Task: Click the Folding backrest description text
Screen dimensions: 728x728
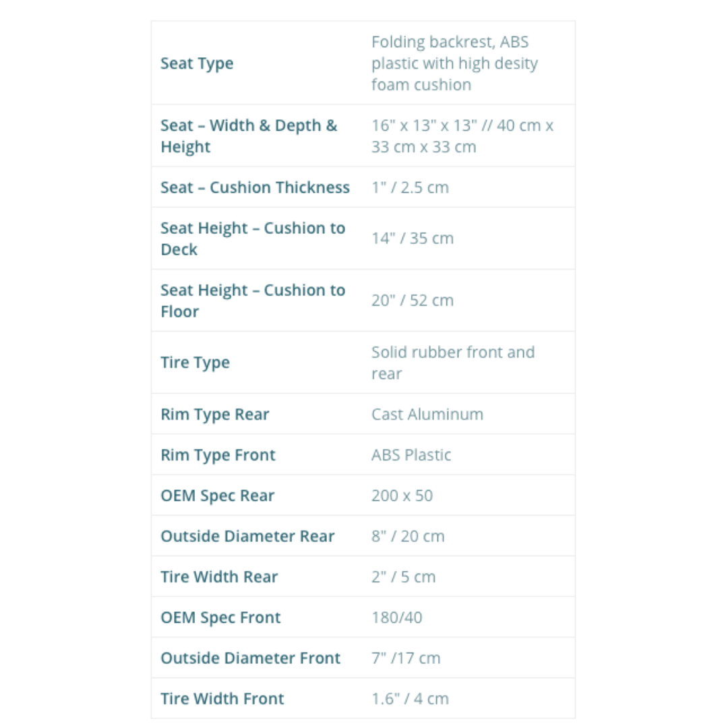Action: pos(454,63)
